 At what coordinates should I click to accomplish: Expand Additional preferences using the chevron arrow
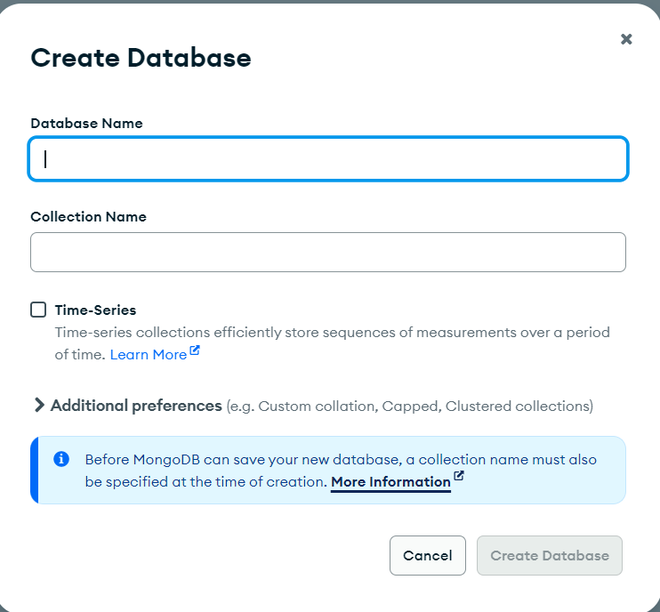39,405
